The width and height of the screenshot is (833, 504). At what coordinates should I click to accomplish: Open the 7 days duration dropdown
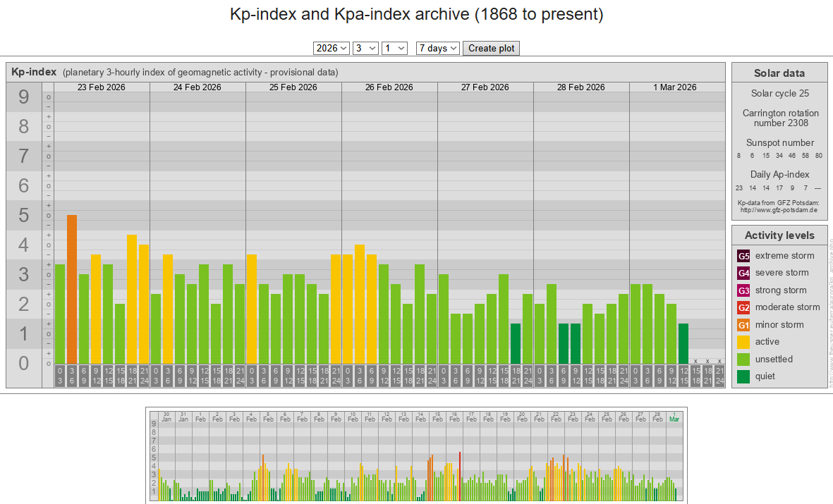pos(438,48)
